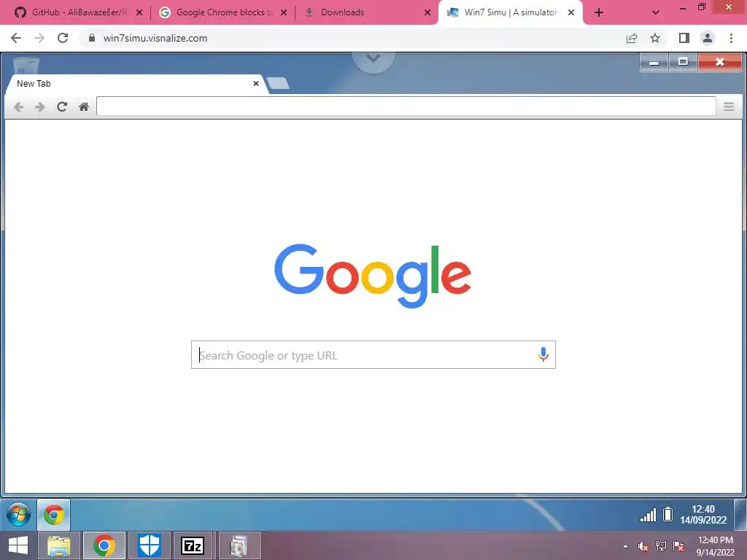This screenshot has width=747, height=560.
Task: Open the simulated Chrome home button
Action: click(x=84, y=106)
